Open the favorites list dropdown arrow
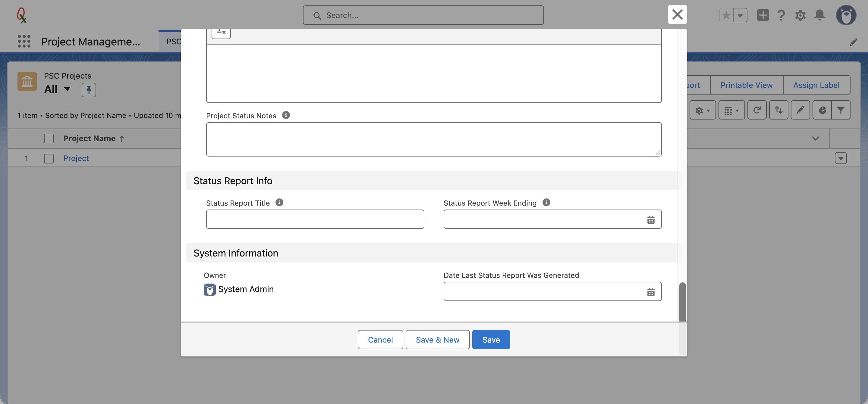 tap(740, 15)
